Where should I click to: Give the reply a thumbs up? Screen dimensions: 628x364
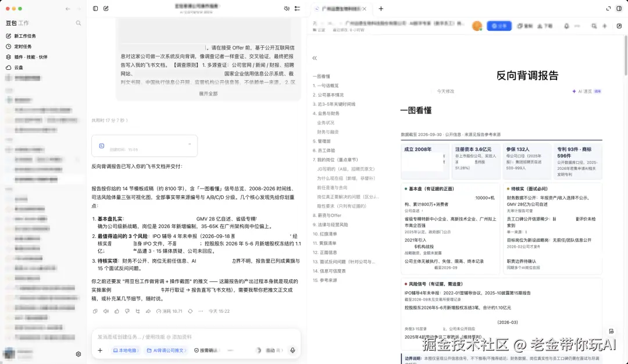(117, 311)
